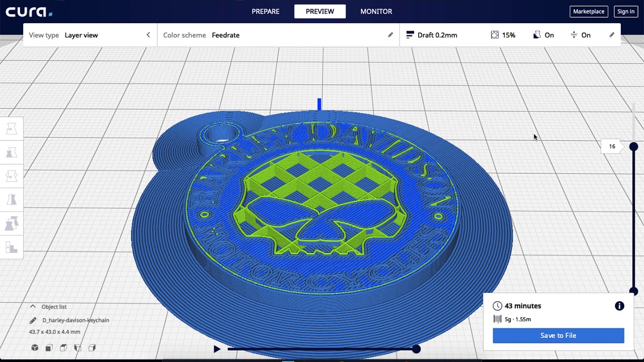Click the lower layer slider handle
Viewport: 644px width, 362px height.
click(633, 291)
